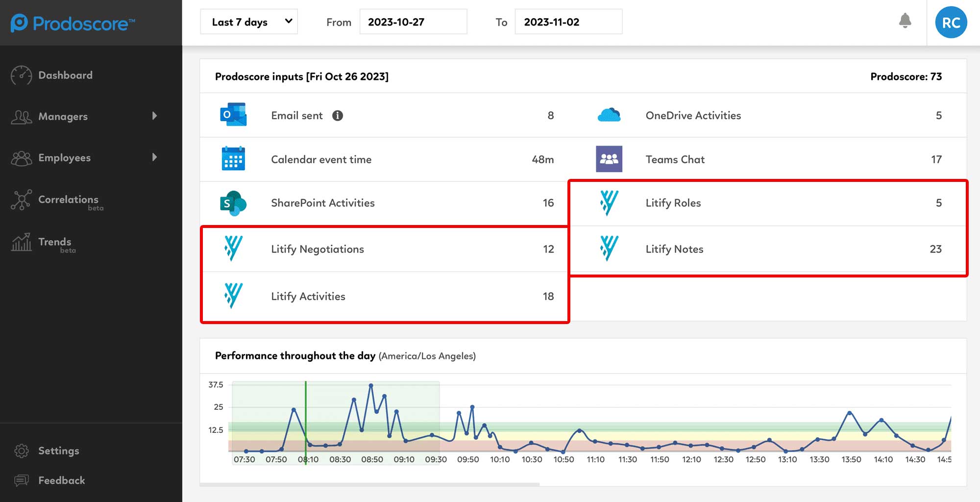Click the To date field 2023-11-02
The image size is (980, 502).
(568, 22)
